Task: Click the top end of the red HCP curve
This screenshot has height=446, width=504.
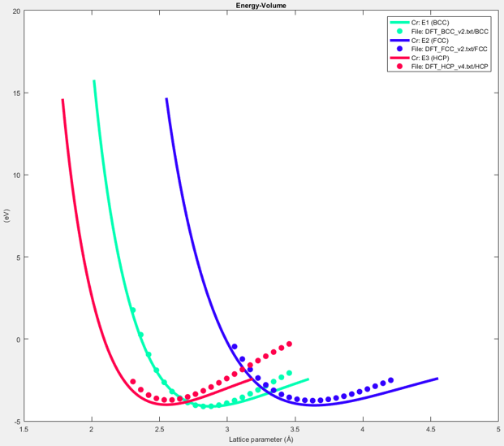Action: click(62, 100)
